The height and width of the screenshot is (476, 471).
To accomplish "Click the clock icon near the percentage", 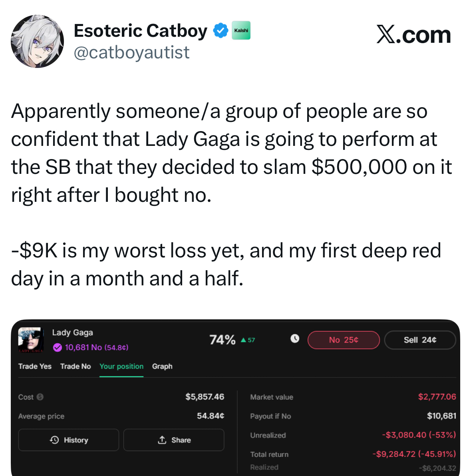I will pyautogui.click(x=295, y=339).
